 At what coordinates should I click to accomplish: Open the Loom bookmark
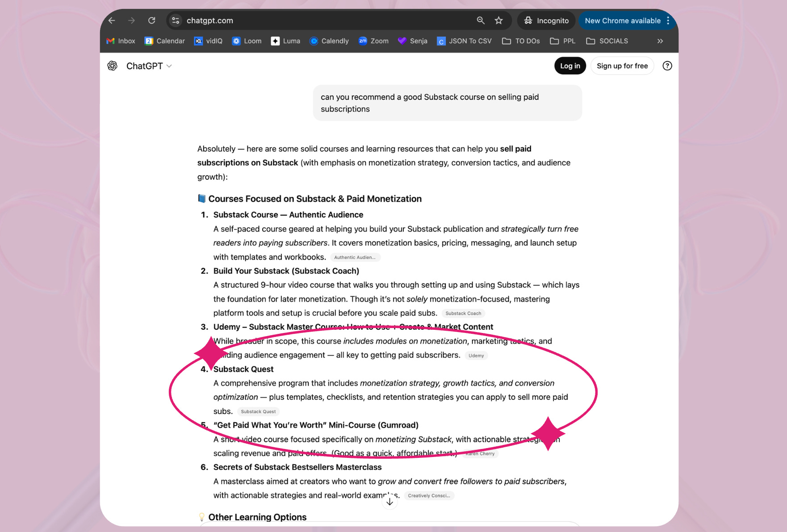point(247,41)
